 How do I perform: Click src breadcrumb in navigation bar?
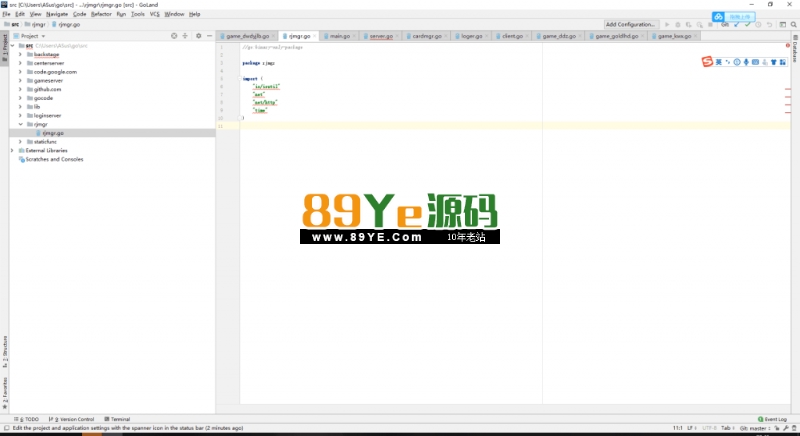click(x=12, y=24)
